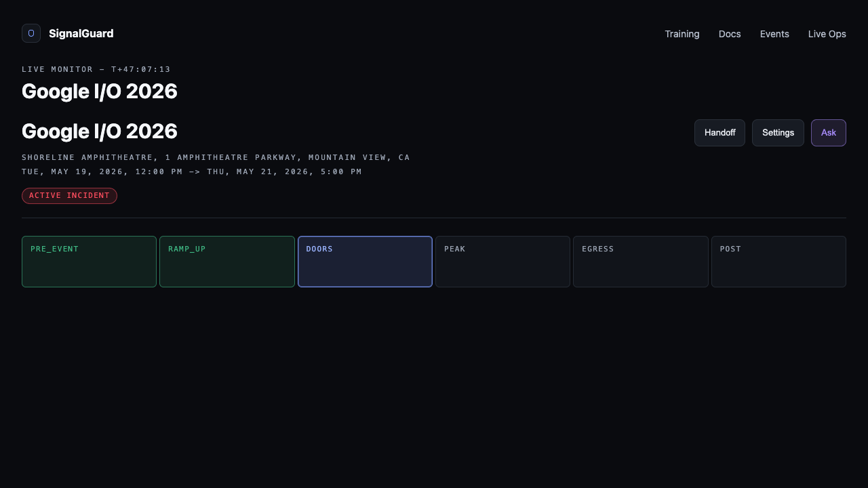
Task: Open the Settings button
Action: (x=778, y=133)
